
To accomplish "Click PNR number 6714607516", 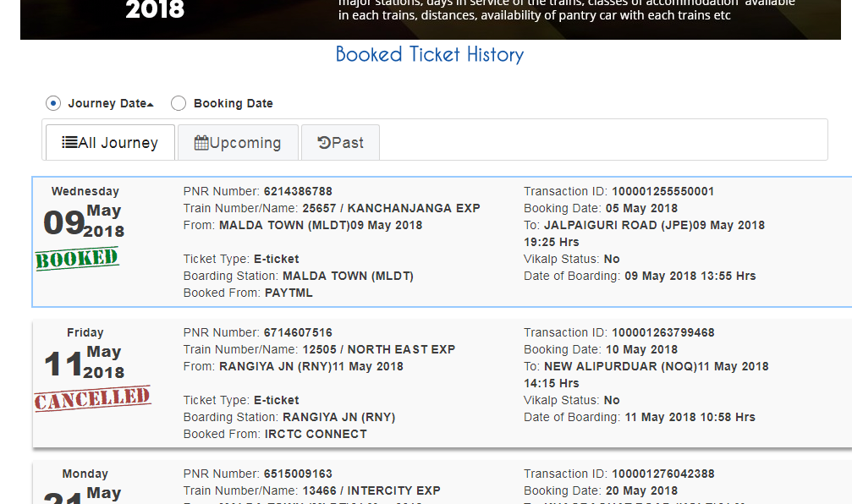I will coord(298,333).
